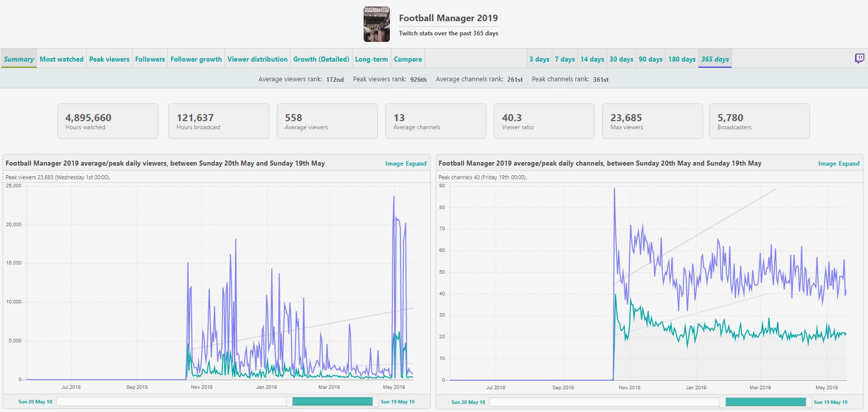Expand the daily channels chart
The height and width of the screenshot is (412, 868).
click(849, 164)
